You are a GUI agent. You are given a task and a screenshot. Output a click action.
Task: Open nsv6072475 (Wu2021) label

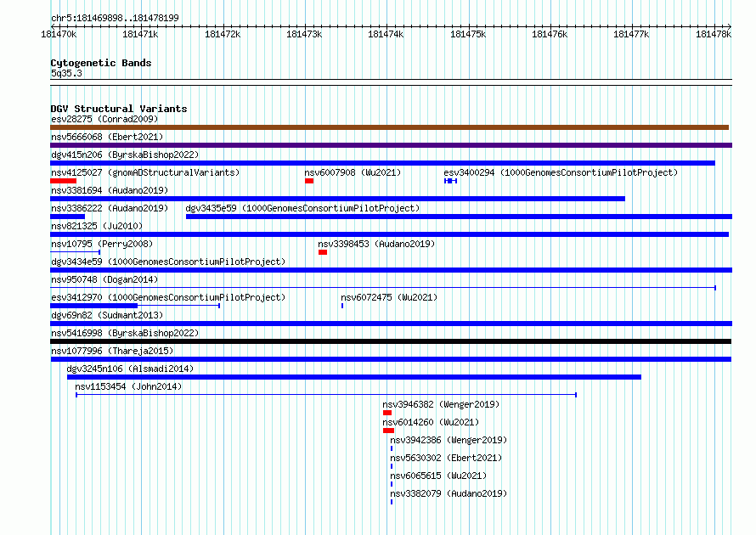(389, 297)
